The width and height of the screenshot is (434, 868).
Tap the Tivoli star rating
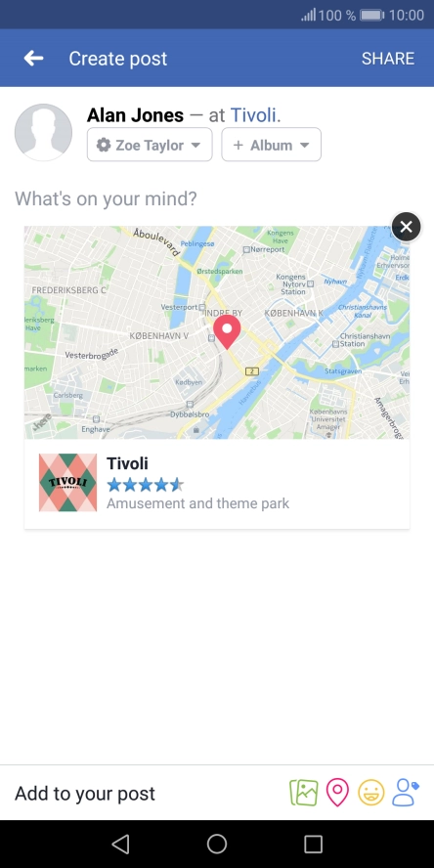[145, 486]
